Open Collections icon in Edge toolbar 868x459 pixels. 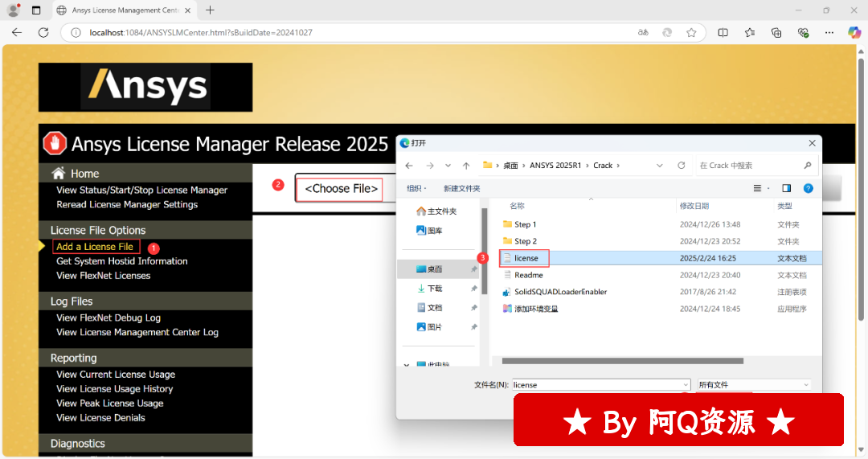[x=776, y=33]
